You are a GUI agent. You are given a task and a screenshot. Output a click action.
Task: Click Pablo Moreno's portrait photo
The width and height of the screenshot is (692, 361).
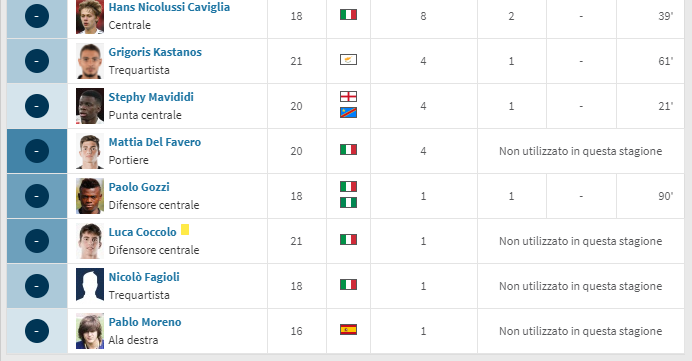coord(90,331)
